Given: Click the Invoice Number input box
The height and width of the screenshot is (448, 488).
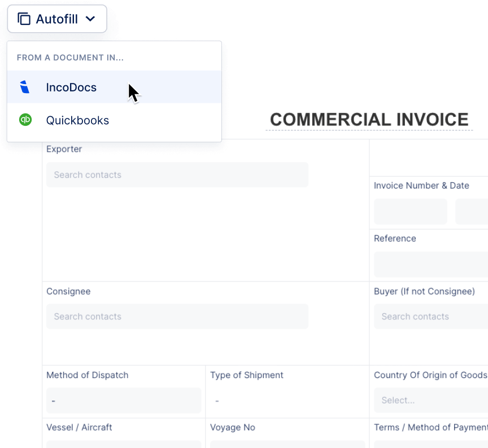Looking at the screenshot, I should [410, 212].
